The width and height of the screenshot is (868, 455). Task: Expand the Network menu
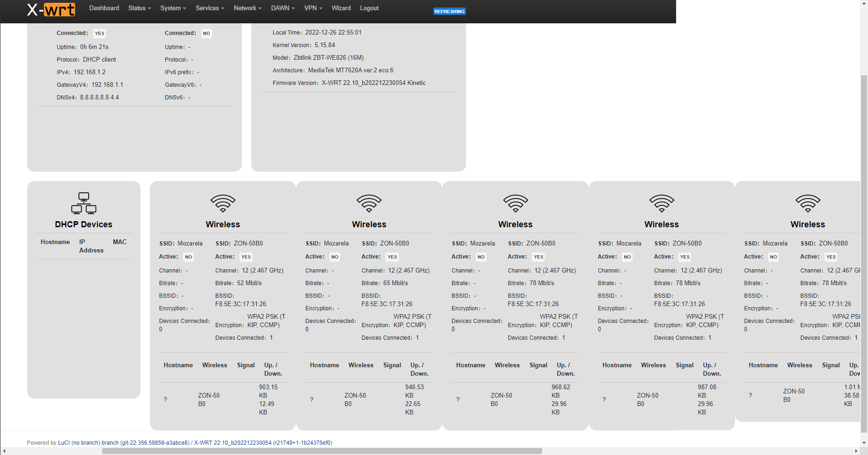(x=247, y=8)
